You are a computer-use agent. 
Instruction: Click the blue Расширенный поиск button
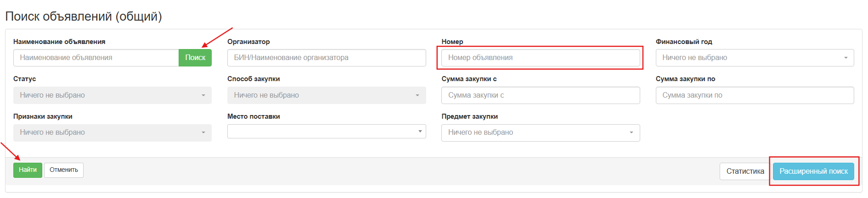(x=813, y=171)
